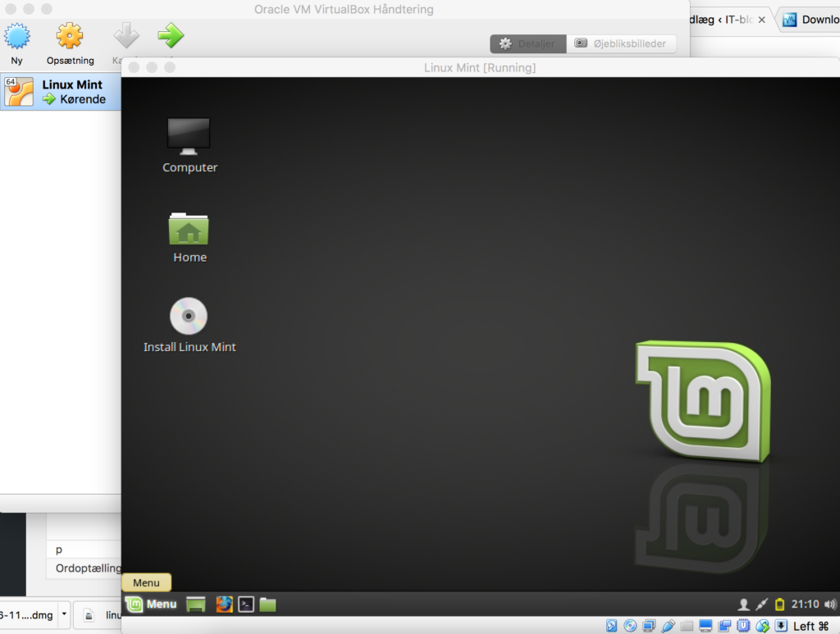840x634 pixels.
Task: Expand the .dmg download item dropdown arrow
Action: click(x=64, y=613)
